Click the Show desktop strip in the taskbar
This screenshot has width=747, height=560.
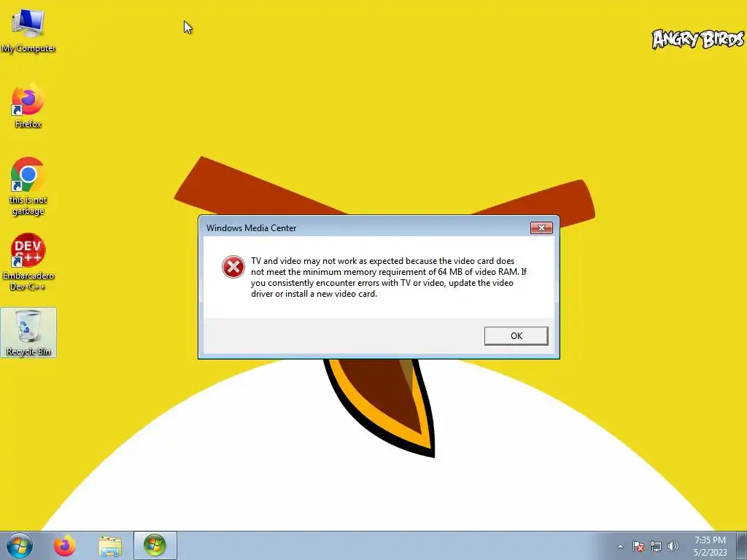coord(742,545)
